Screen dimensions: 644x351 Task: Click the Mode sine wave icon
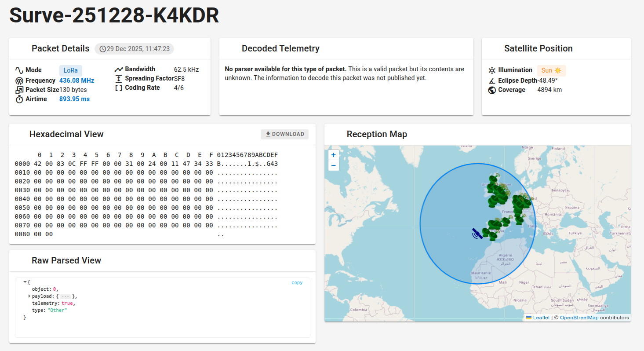pyautogui.click(x=19, y=70)
